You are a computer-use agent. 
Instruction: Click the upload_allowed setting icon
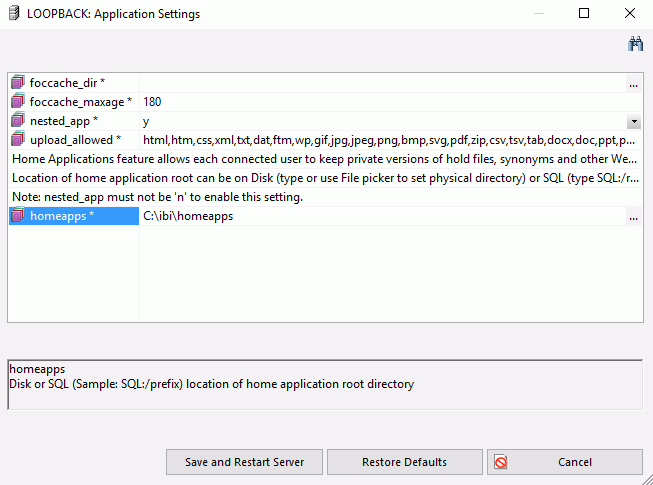point(18,139)
